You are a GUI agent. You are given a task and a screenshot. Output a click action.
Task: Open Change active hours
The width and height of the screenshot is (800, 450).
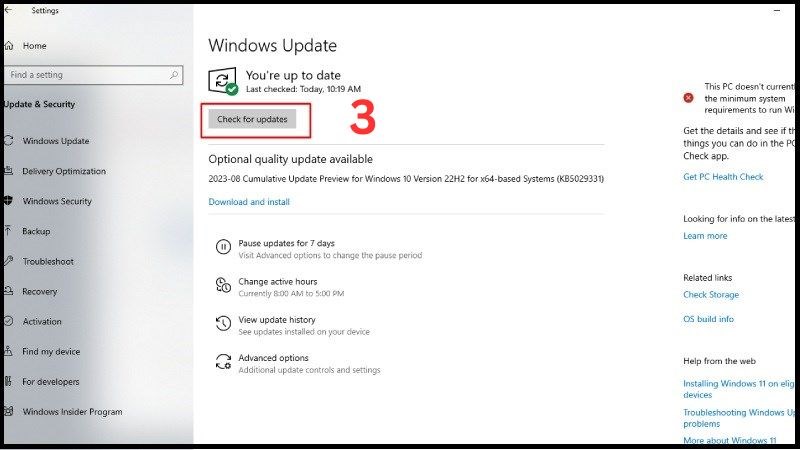point(278,282)
